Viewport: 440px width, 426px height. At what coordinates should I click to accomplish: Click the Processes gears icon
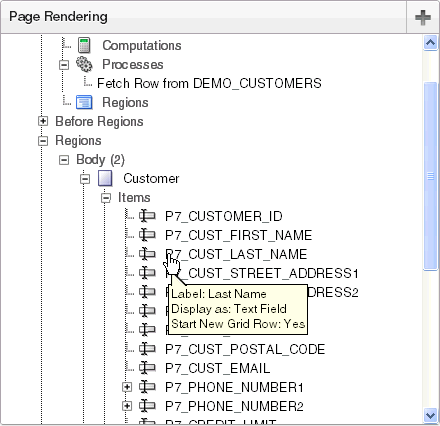84,64
